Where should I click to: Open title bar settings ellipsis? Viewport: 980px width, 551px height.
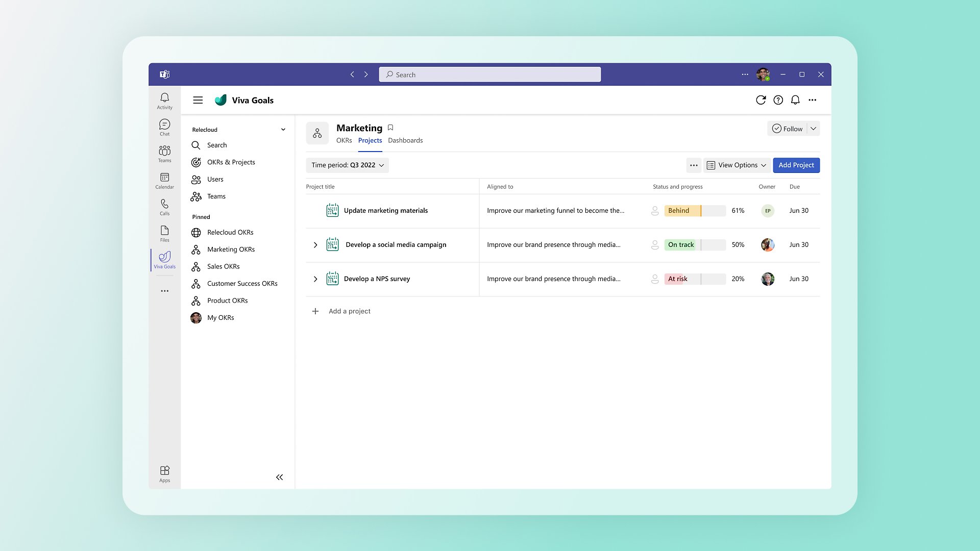pos(745,74)
